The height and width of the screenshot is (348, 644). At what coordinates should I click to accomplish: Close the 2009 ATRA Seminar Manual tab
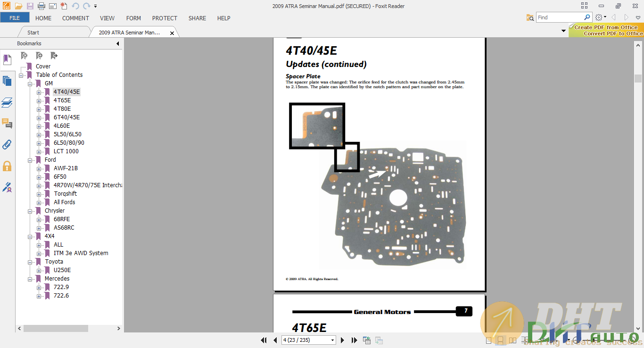pyautogui.click(x=172, y=33)
